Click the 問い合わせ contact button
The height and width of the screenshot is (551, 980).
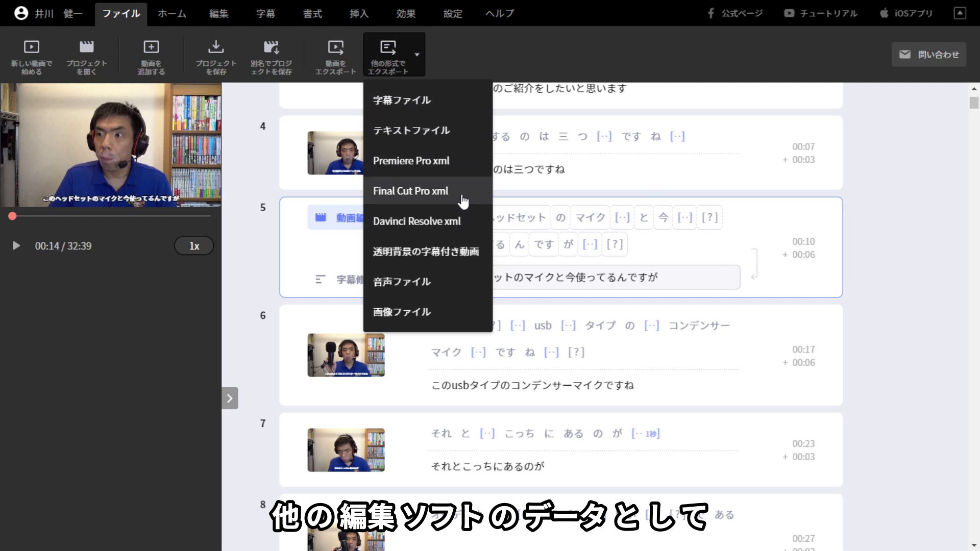(x=929, y=54)
